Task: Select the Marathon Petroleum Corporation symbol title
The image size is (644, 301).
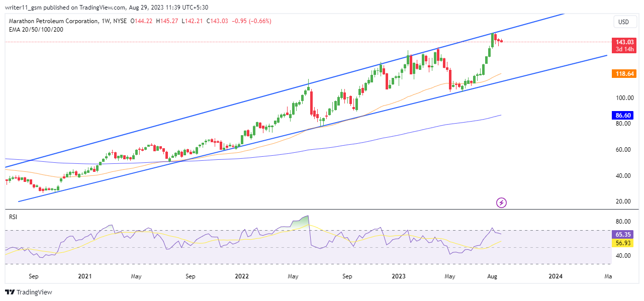Action: point(54,21)
